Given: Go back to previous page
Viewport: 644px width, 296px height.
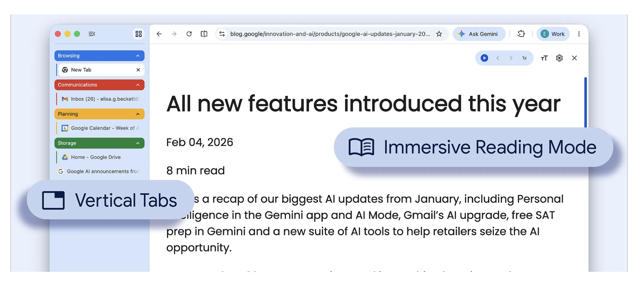Looking at the screenshot, I should point(159,34).
